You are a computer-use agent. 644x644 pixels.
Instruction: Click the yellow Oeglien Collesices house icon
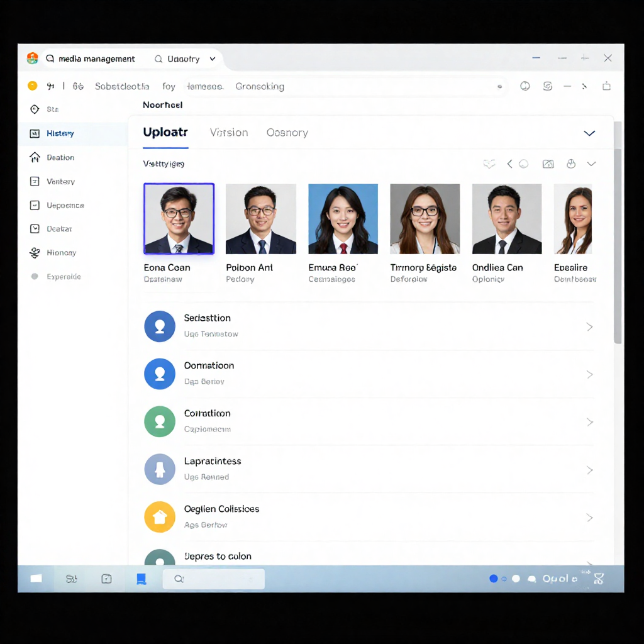160,517
